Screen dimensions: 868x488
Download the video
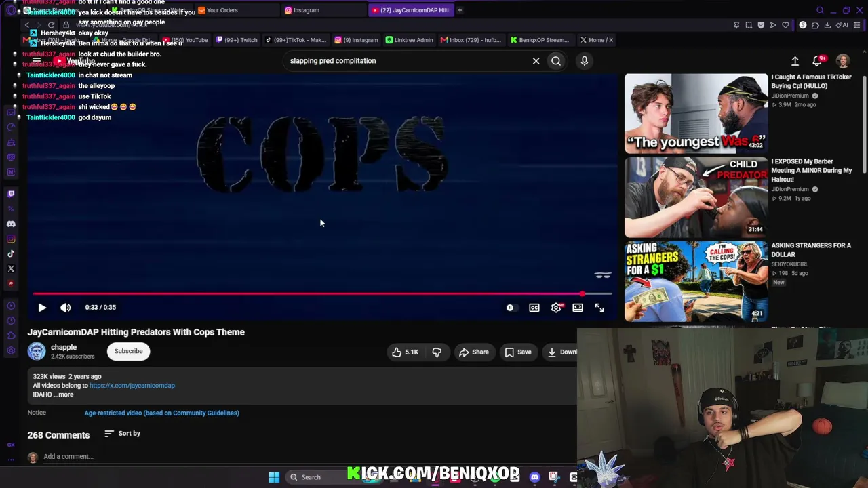[x=561, y=352]
